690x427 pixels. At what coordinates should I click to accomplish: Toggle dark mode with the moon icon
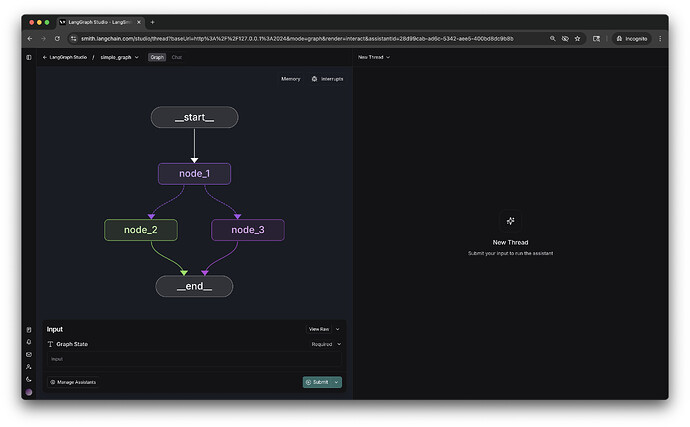coord(29,379)
